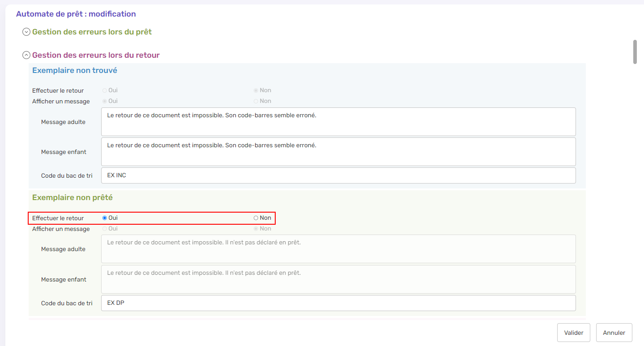
Task: Click Message adulte field under Exemplaire non prêté
Action: pos(338,249)
